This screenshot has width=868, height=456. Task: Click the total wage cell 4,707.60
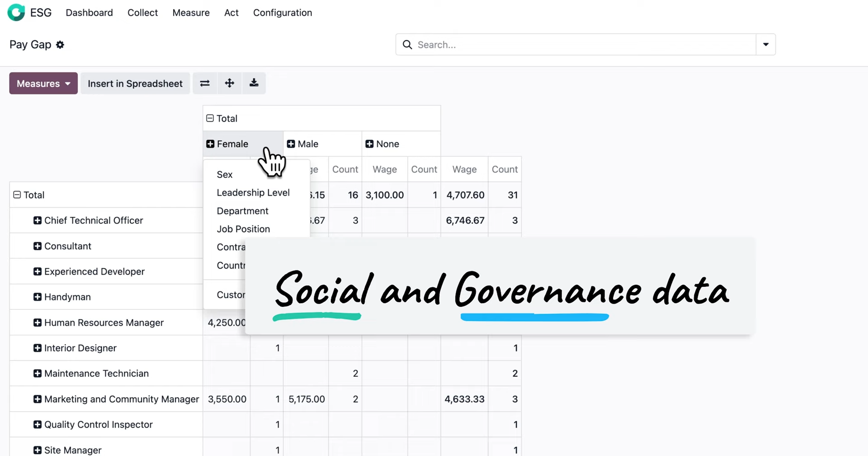pyautogui.click(x=464, y=195)
